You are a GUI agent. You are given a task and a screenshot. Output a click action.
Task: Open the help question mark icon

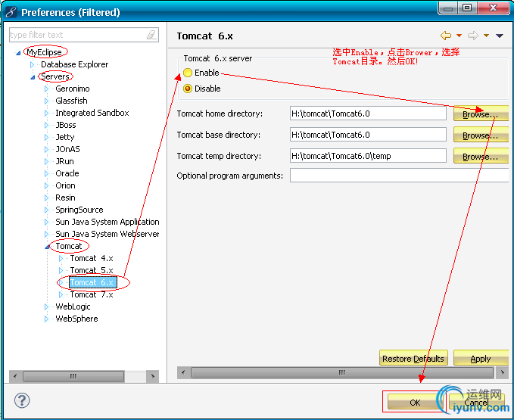pos(22,400)
